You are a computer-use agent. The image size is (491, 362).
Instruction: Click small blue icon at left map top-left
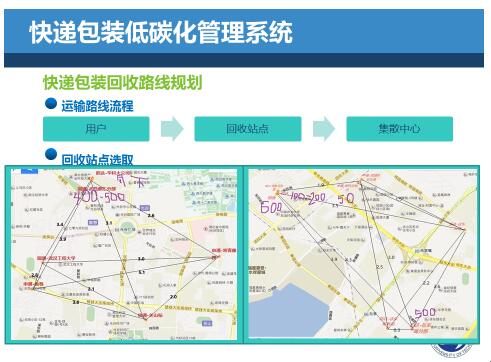point(29,171)
